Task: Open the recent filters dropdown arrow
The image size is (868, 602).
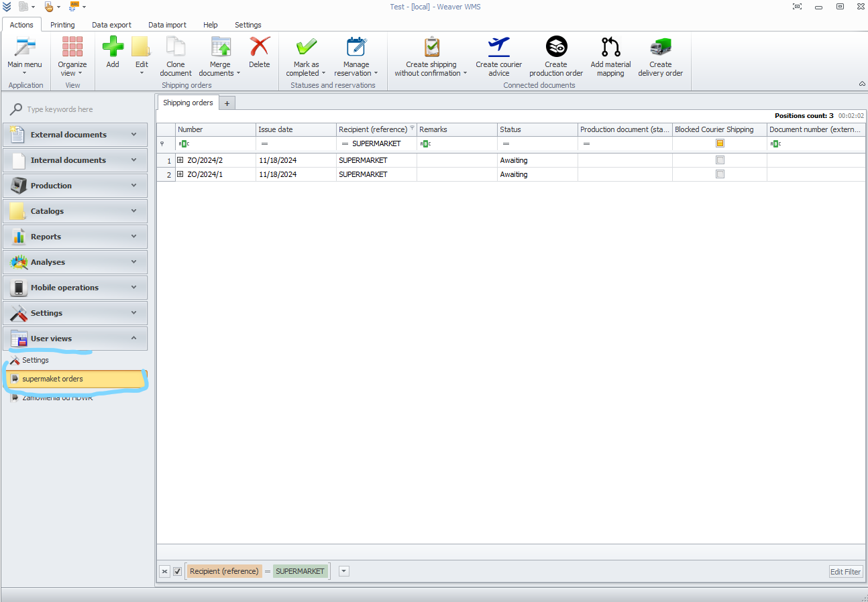Action: 344,571
